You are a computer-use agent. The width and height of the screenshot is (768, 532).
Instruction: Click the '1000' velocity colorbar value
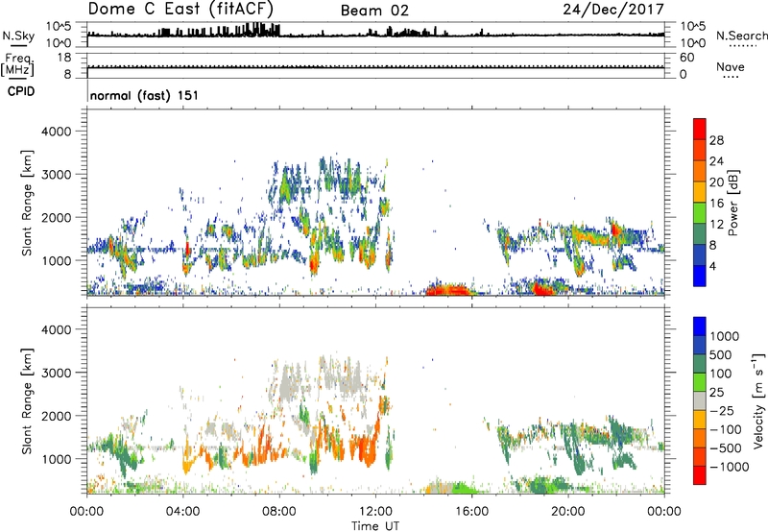tap(725, 336)
